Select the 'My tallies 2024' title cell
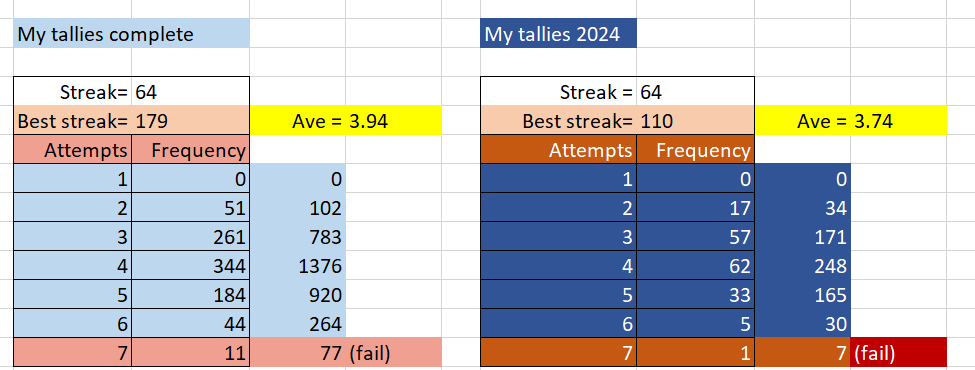The image size is (975, 370). pyautogui.click(x=558, y=34)
